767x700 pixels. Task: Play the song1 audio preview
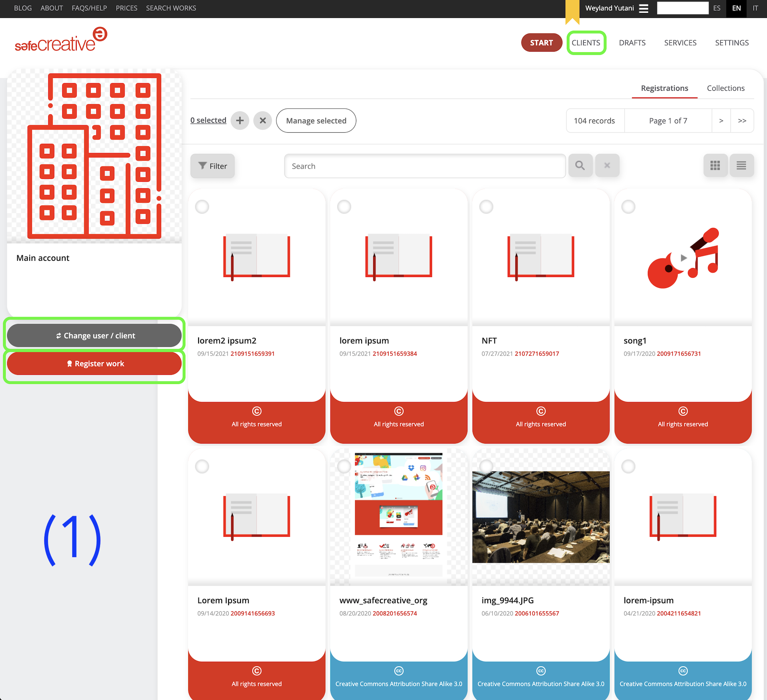tap(683, 258)
